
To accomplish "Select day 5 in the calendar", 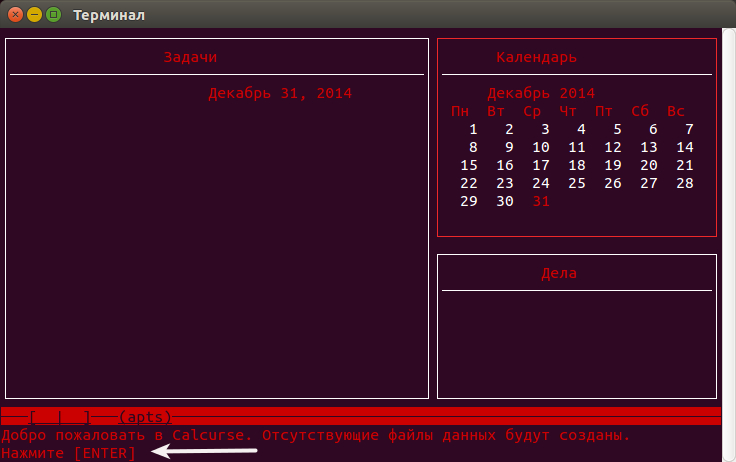I will point(617,129).
